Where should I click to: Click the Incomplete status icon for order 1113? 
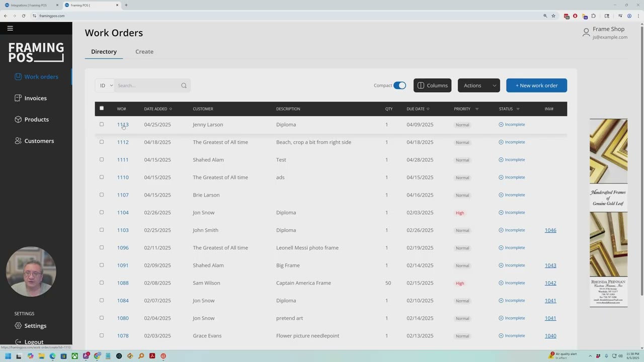pyautogui.click(x=501, y=124)
